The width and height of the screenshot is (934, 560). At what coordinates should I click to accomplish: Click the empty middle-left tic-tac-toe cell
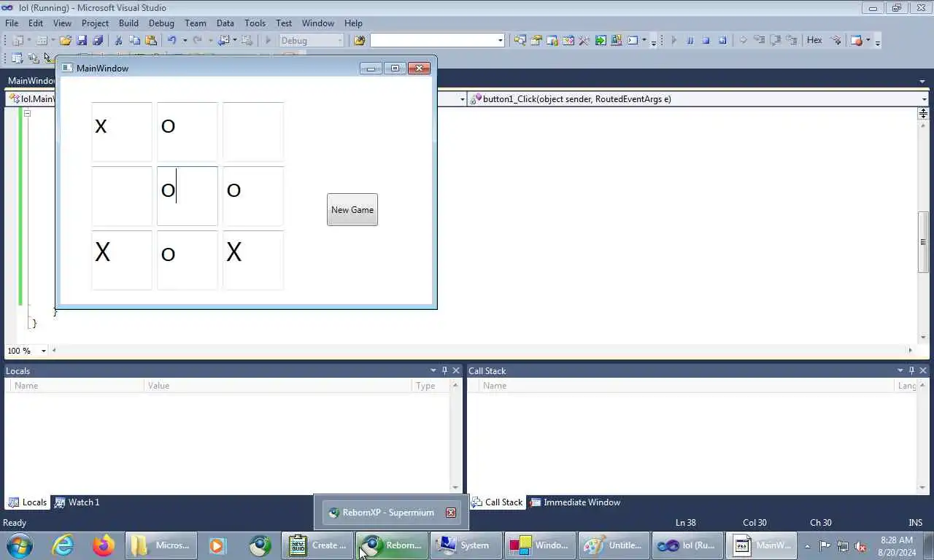point(122,196)
